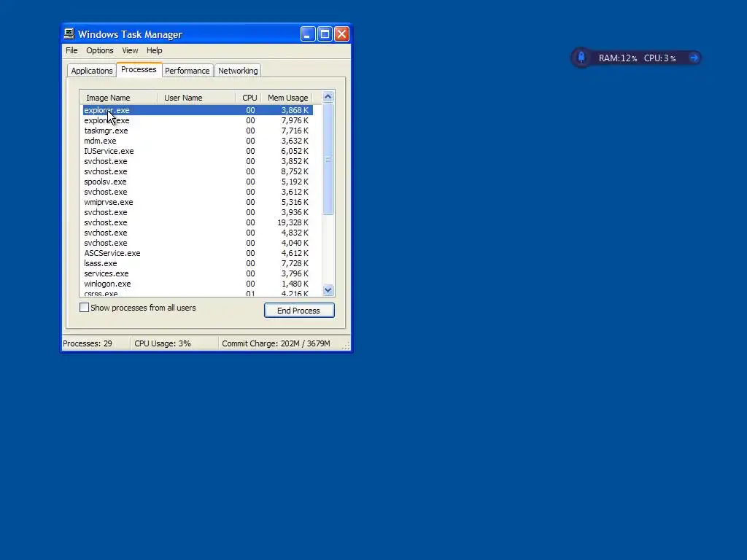This screenshot has width=747, height=560.
Task: Click the End Process button
Action: pyautogui.click(x=299, y=311)
